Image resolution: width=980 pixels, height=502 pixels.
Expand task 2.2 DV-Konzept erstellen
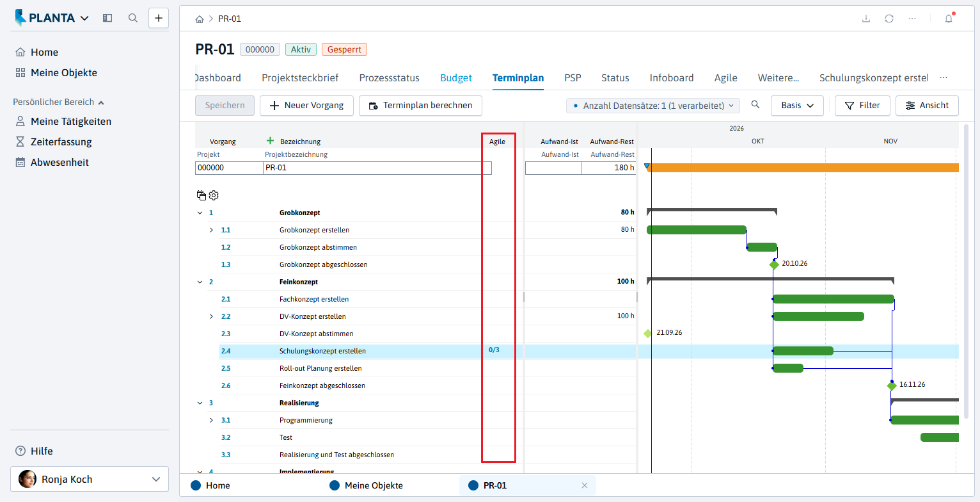(212, 316)
